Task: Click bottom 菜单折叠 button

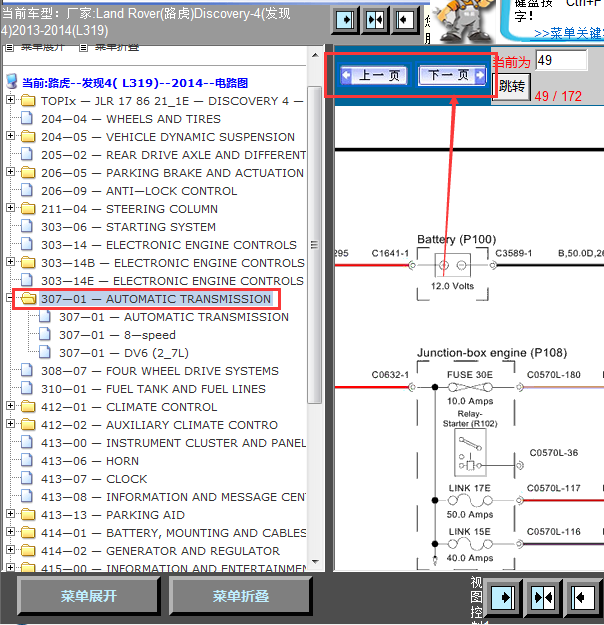Action: (241, 596)
